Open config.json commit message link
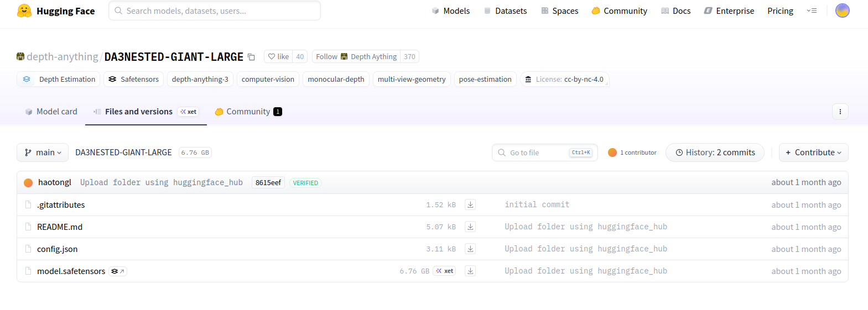 pyautogui.click(x=586, y=249)
